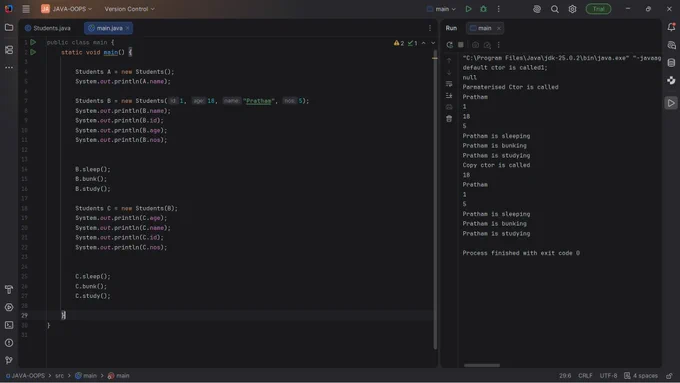Stop the running process
The height and width of the screenshot is (383, 680).
(x=461, y=45)
